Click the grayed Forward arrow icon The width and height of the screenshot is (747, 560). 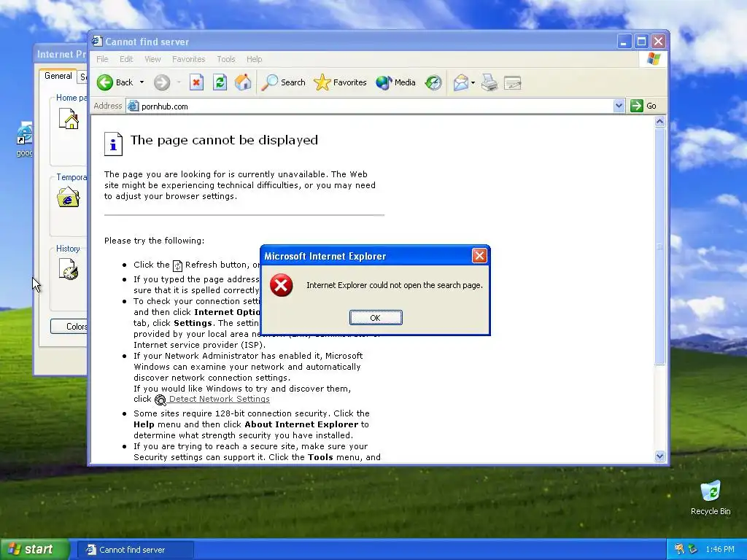(x=162, y=82)
